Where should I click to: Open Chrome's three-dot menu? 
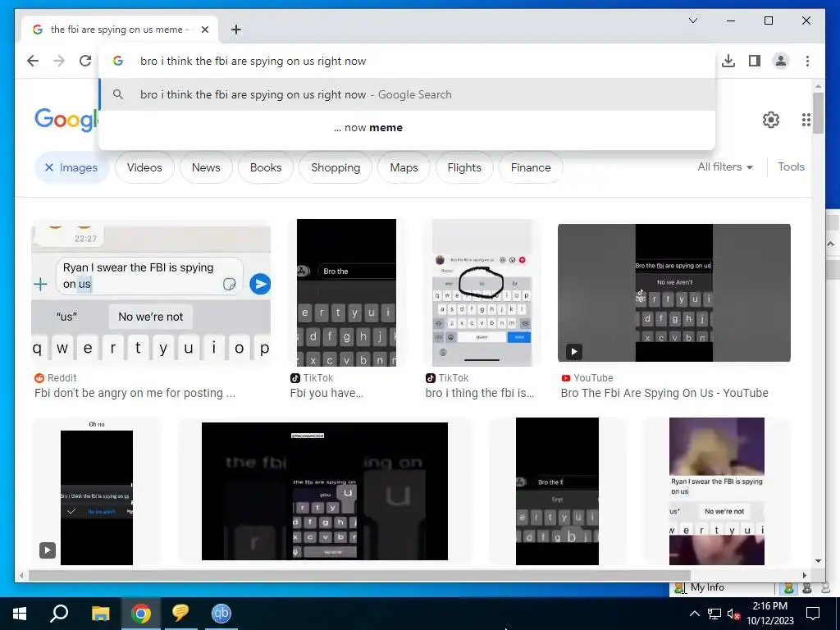(x=807, y=61)
